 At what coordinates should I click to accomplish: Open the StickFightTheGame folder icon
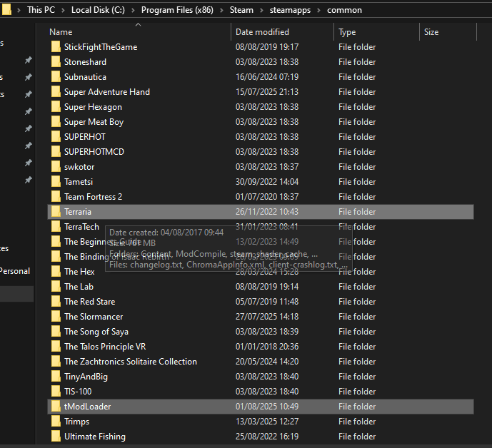(56, 46)
